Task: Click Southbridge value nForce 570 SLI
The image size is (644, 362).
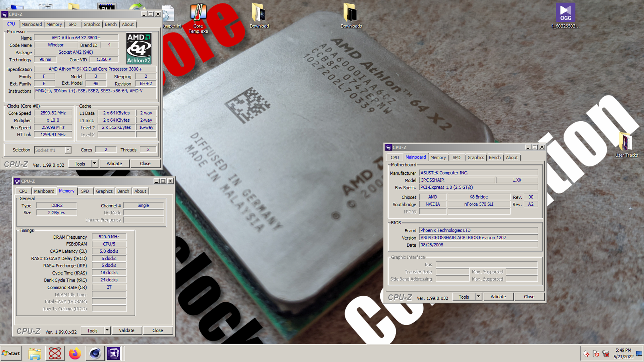Action: tap(479, 204)
